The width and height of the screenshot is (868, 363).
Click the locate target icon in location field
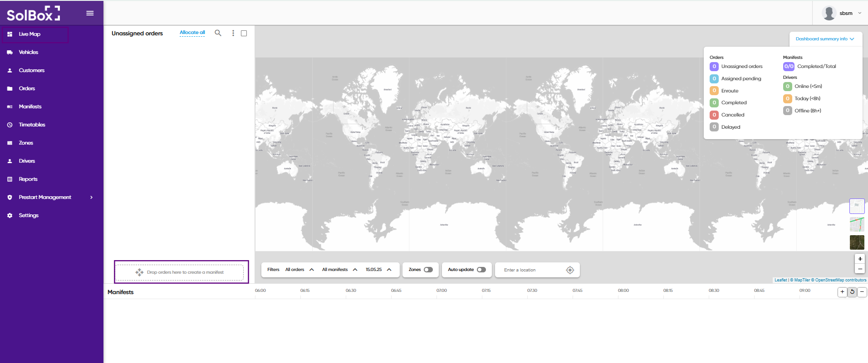click(x=570, y=270)
